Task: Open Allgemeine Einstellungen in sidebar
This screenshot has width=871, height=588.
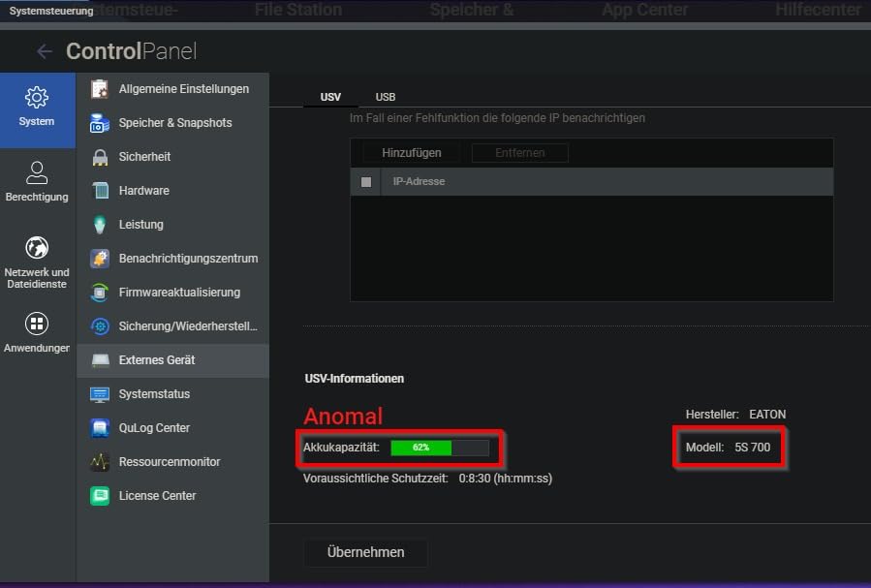Action: [x=183, y=89]
